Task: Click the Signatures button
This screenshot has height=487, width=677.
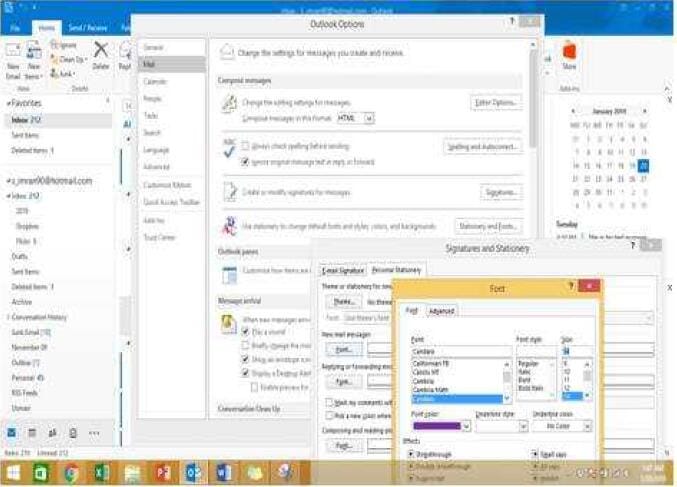Action: pyautogui.click(x=501, y=192)
